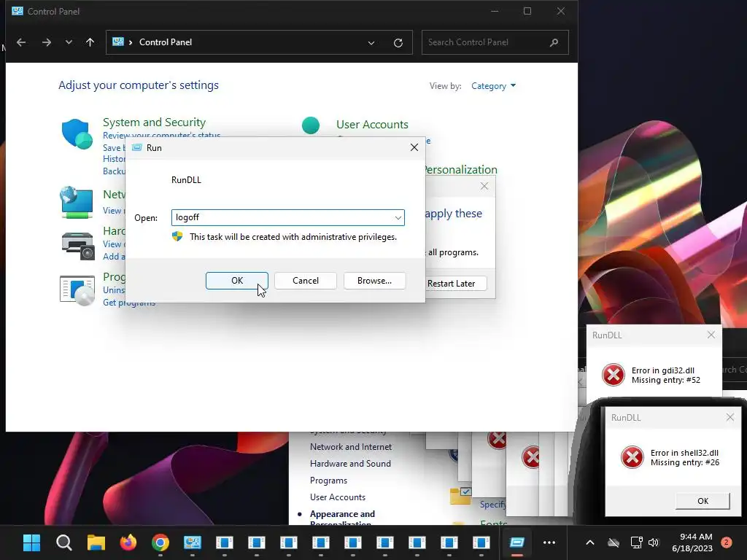Close the Run dialog
Viewport: 747px width, 560px height.
[x=414, y=147]
